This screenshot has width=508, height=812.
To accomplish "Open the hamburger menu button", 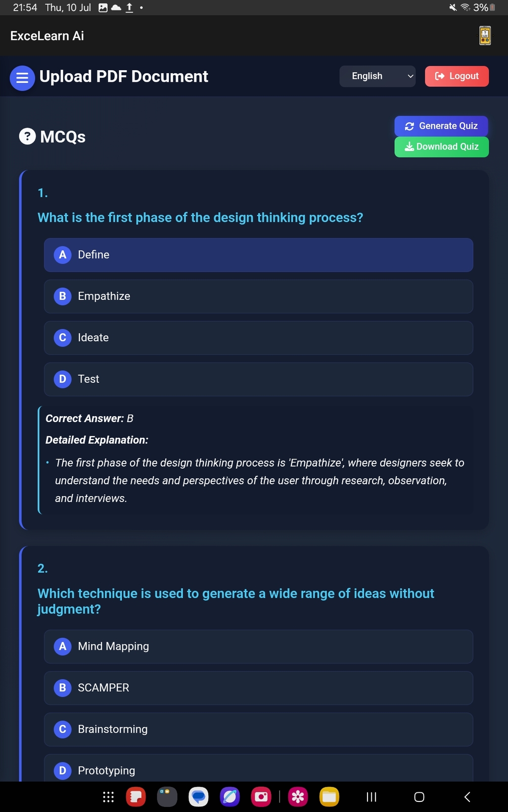I will point(22,78).
